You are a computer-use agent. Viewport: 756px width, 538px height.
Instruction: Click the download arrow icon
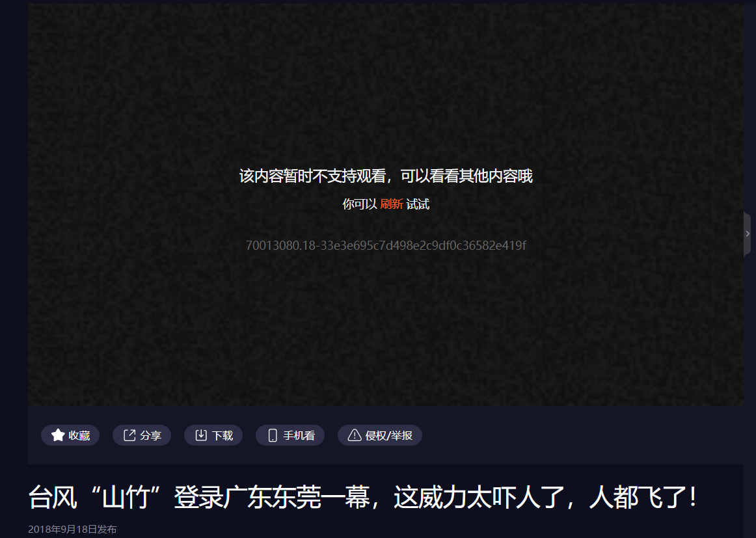(x=201, y=435)
